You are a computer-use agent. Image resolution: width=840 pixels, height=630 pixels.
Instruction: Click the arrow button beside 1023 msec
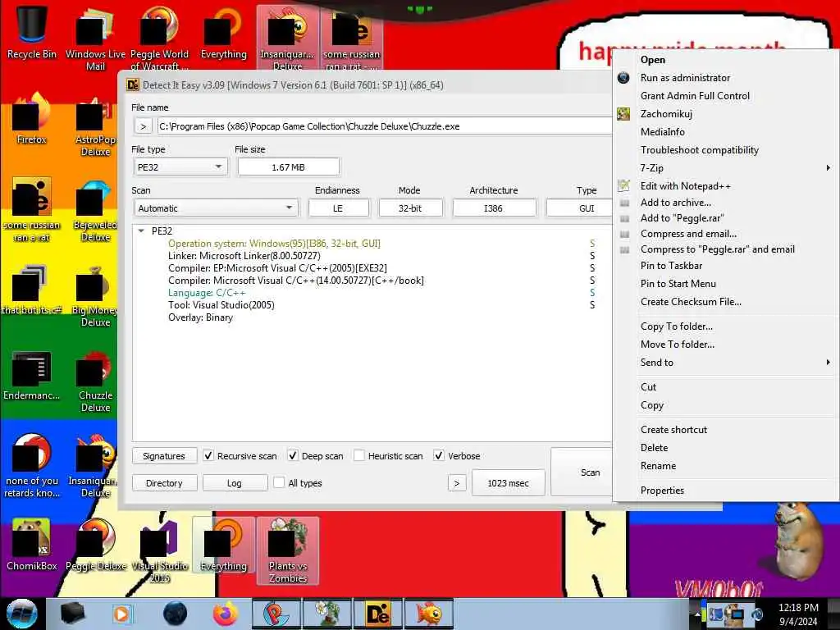pos(456,482)
